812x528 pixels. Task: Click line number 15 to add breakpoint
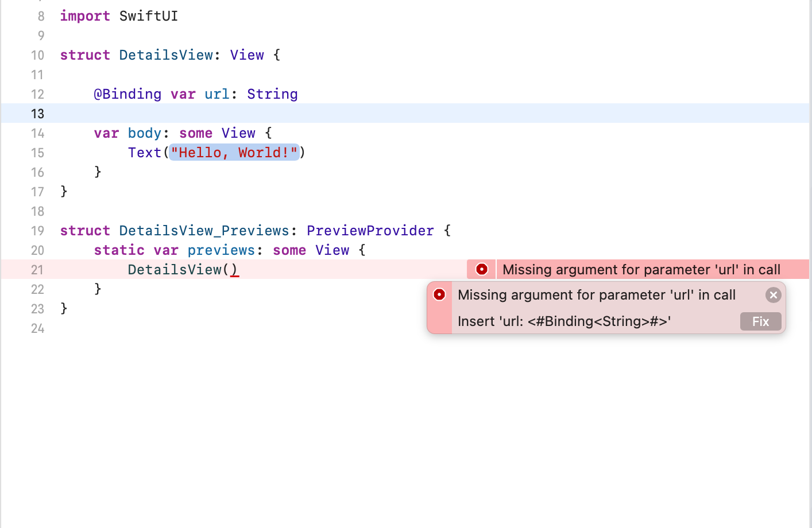[x=37, y=153]
